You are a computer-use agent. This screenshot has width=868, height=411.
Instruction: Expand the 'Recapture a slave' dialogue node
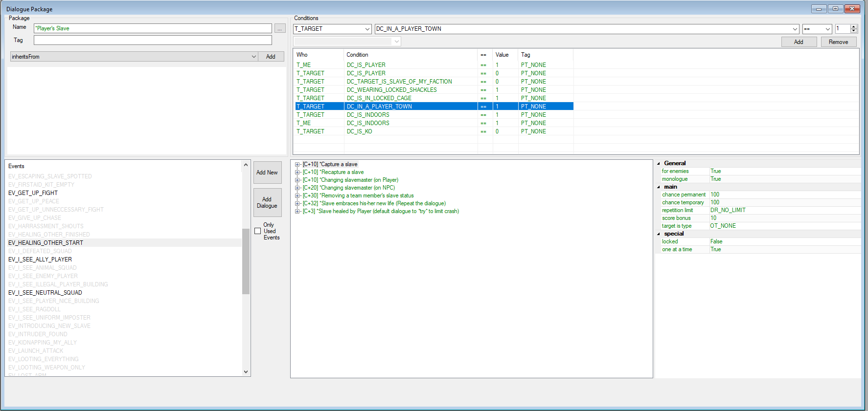(297, 173)
